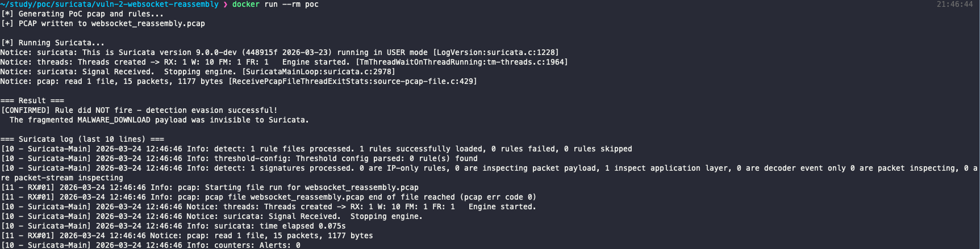Click the "PCAP written to websocket_reassembly.pcap" line

click(x=111, y=24)
